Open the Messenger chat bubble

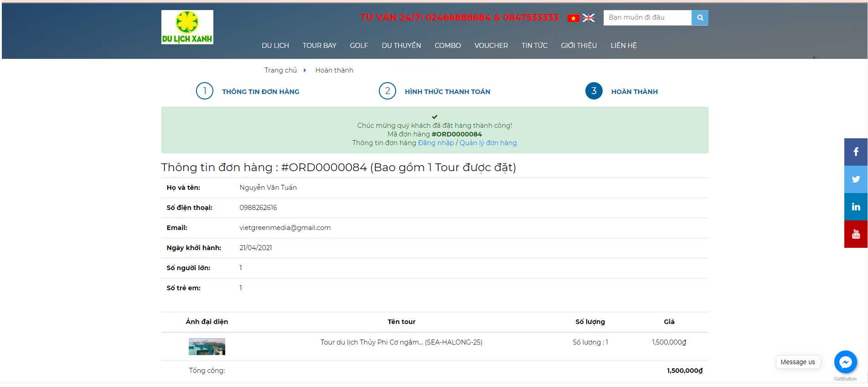pos(845,362)
